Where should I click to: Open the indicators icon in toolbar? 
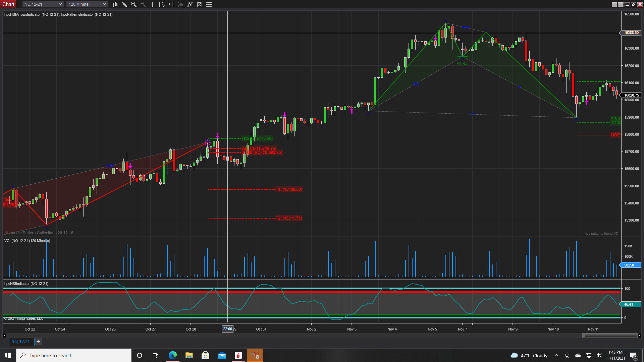tap(180, 4)
